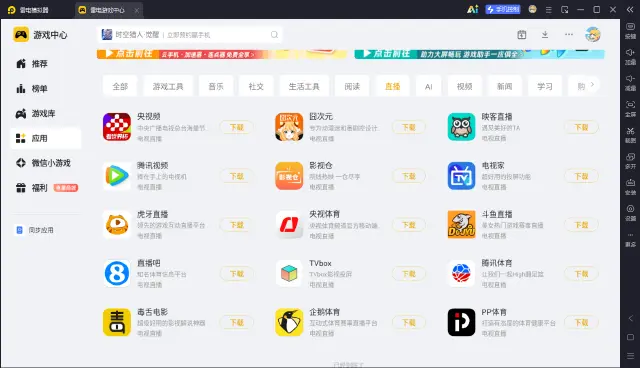Collapse the right sidebar with double chevron
640x368 pixels.
pyautogui.click(x=630, y=9)
